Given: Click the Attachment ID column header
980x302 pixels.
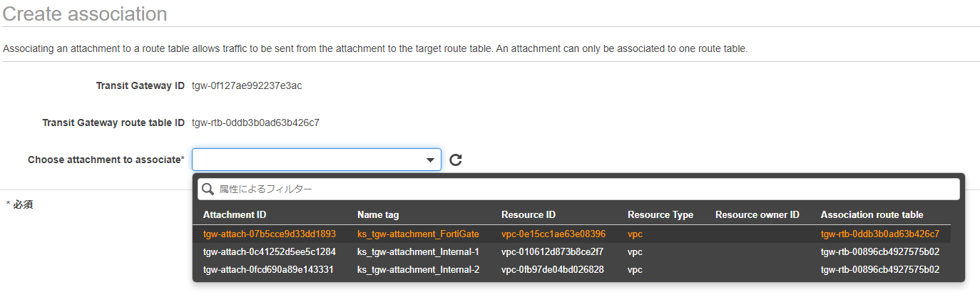Looking at the screenshot, I should coord(235,214).
